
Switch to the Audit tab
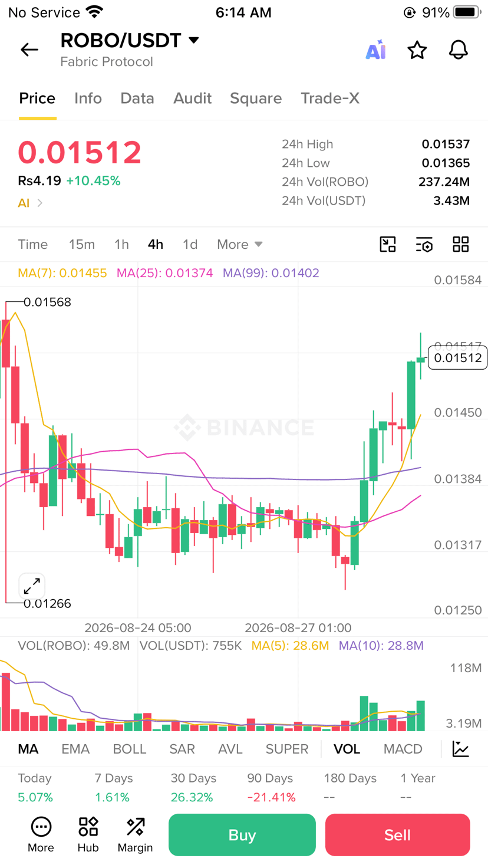coord(192,98)
